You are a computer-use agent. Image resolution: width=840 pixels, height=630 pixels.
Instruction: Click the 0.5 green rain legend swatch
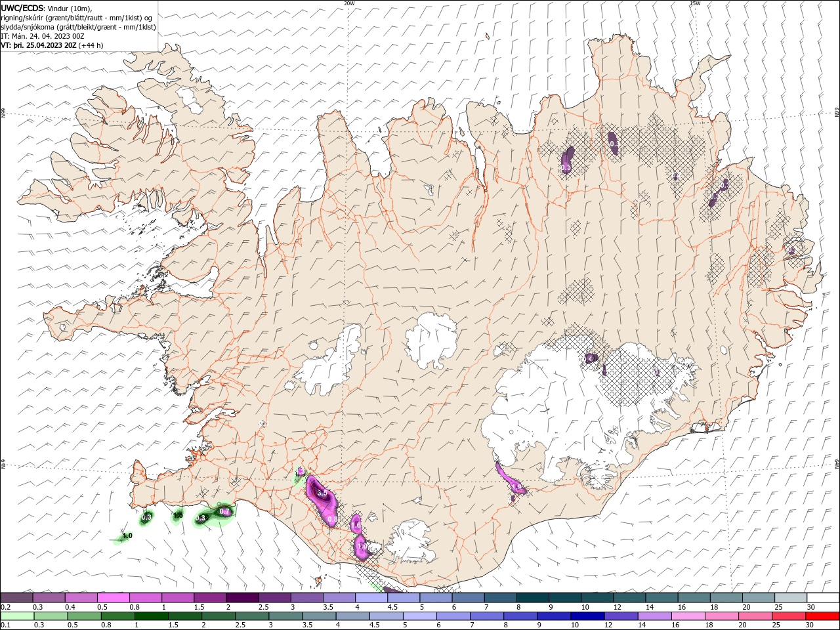[84, 616]
